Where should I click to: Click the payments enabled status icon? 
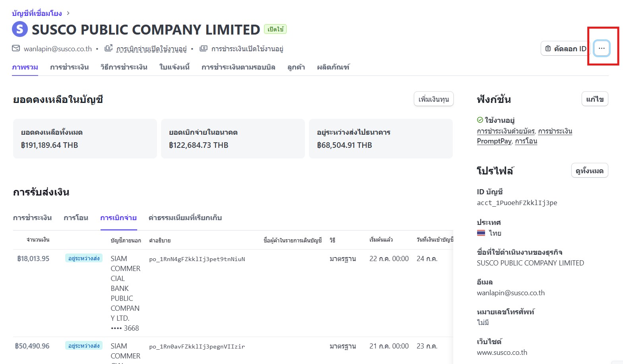click(204, 48)
